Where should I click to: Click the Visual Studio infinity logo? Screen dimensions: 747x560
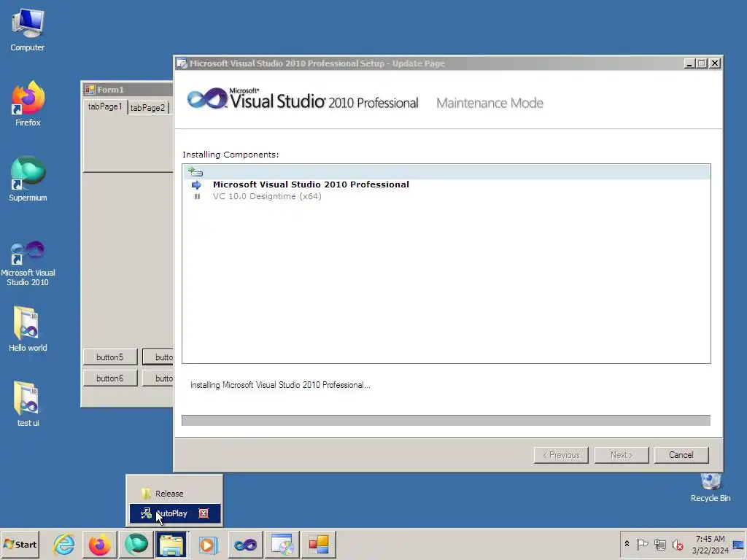[208, 98]
